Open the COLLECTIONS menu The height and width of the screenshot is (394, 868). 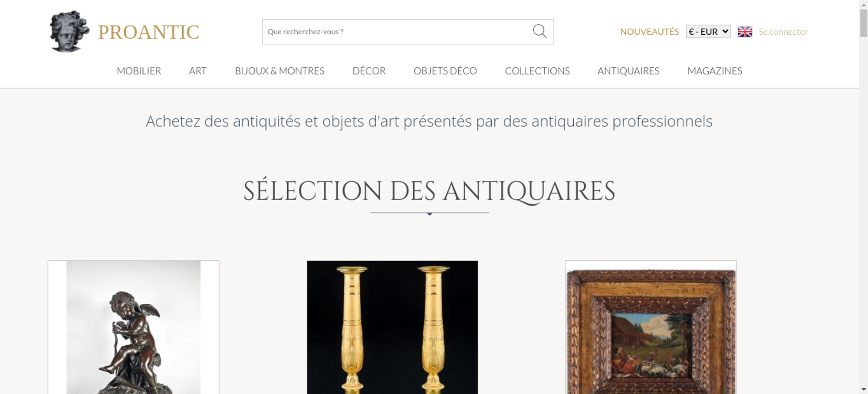coord(537,71)
